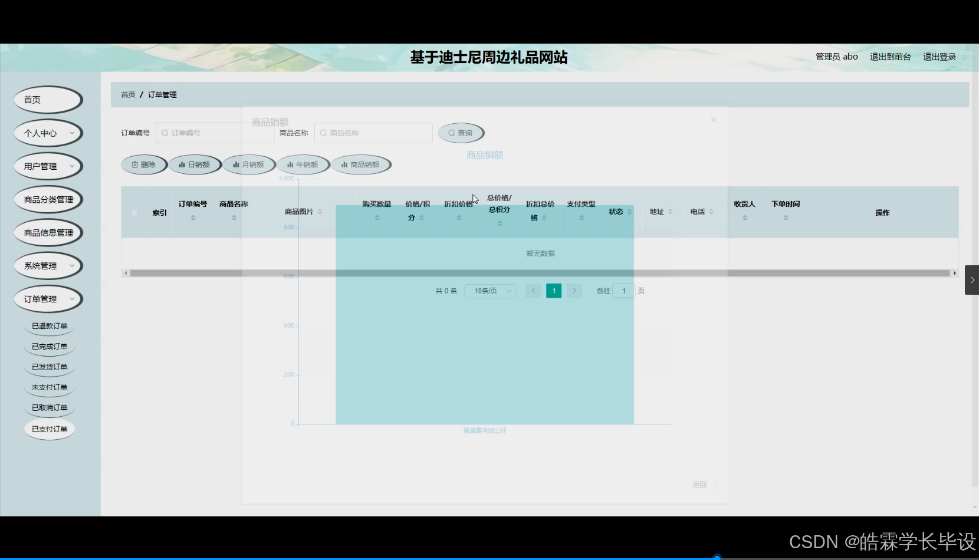Go to next page arrow
The height and width of the screenshot is (560, 979).
[x=574, y=291]
